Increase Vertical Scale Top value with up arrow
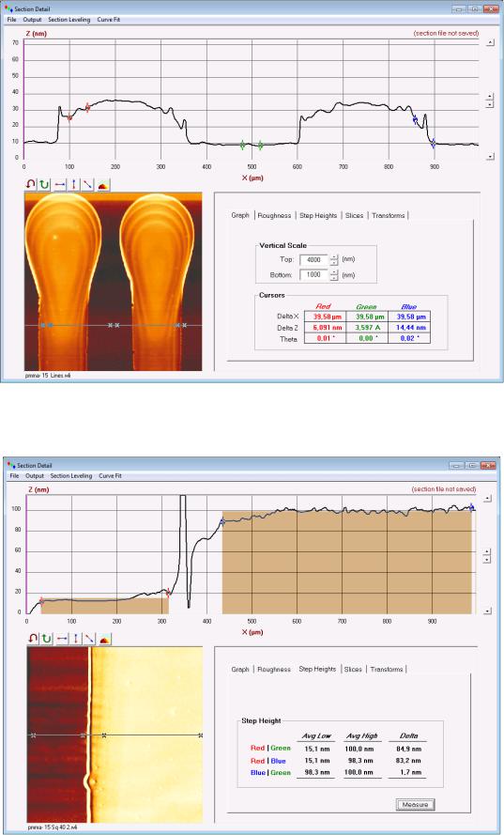Image resolution: width=504 pixels, height=835 pixels. [334, 257]
